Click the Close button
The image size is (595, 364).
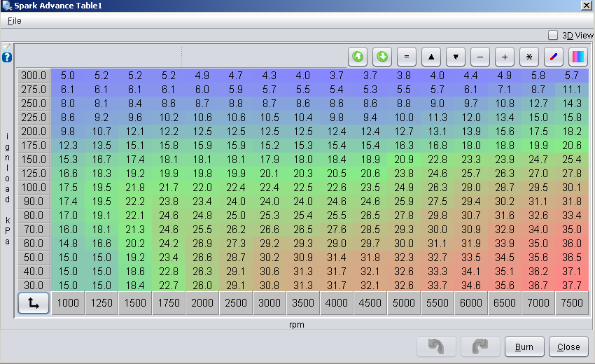[568, 346]
